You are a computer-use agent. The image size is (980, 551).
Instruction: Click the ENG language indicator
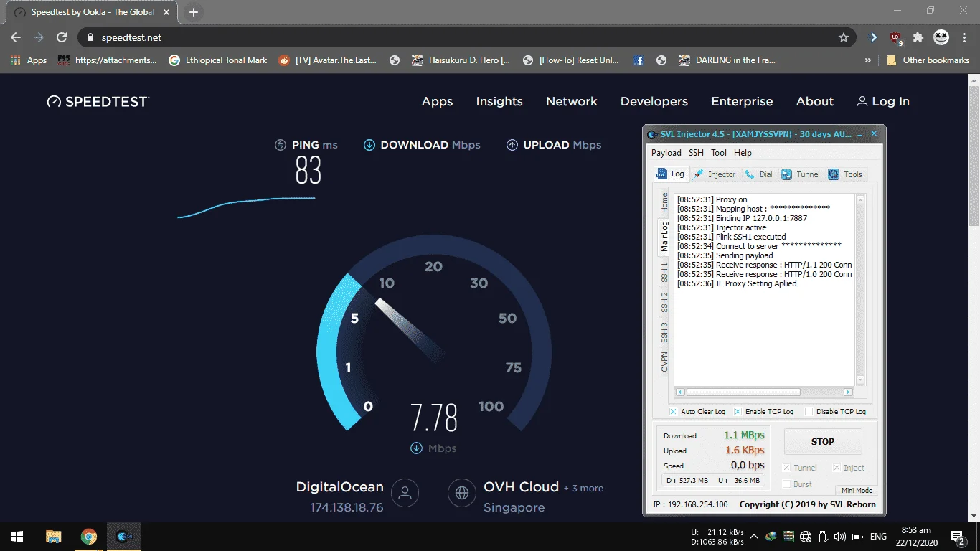pyautogui.click(x=878, y=537)
